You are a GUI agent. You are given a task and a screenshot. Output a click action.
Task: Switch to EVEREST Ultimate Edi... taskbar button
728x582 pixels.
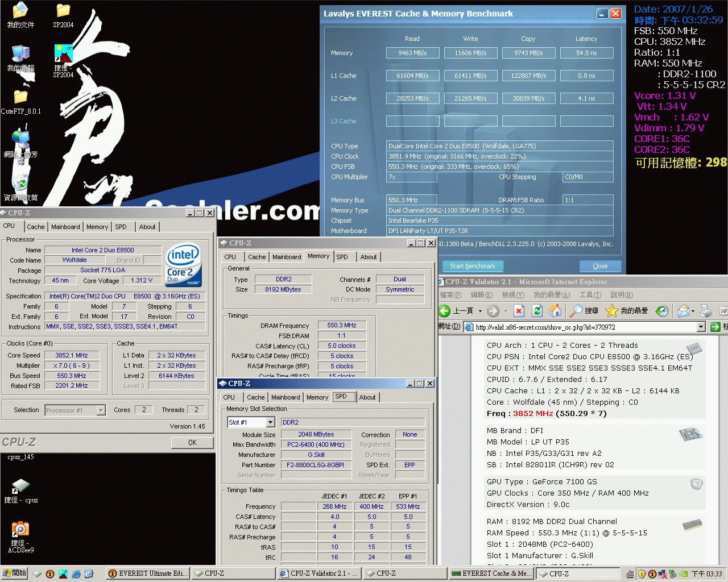[x=147, y=573]
